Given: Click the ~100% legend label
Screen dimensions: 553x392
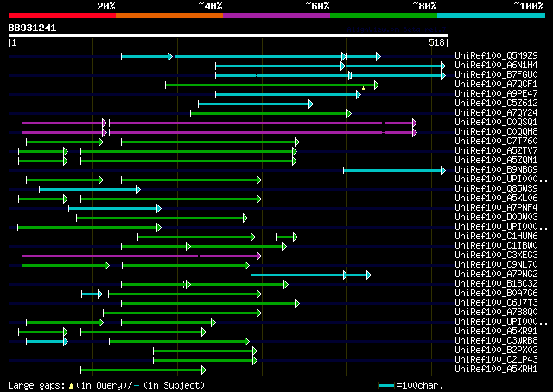Looking at the screenshot, I should [x=528, y=6].
